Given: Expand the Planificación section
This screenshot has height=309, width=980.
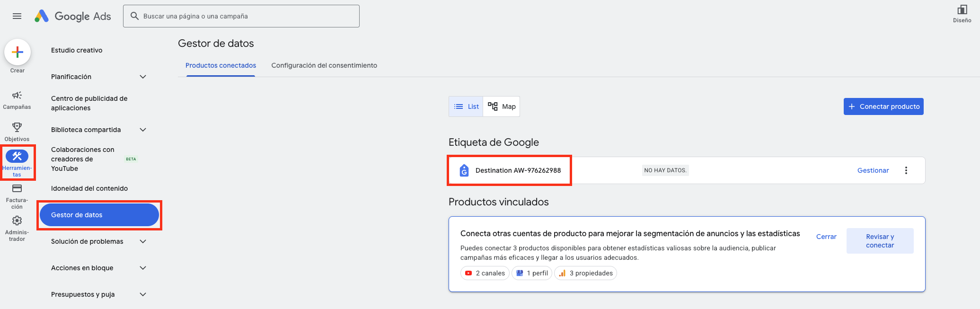Looking at the screenshot, I should click(x=99, y=77).
